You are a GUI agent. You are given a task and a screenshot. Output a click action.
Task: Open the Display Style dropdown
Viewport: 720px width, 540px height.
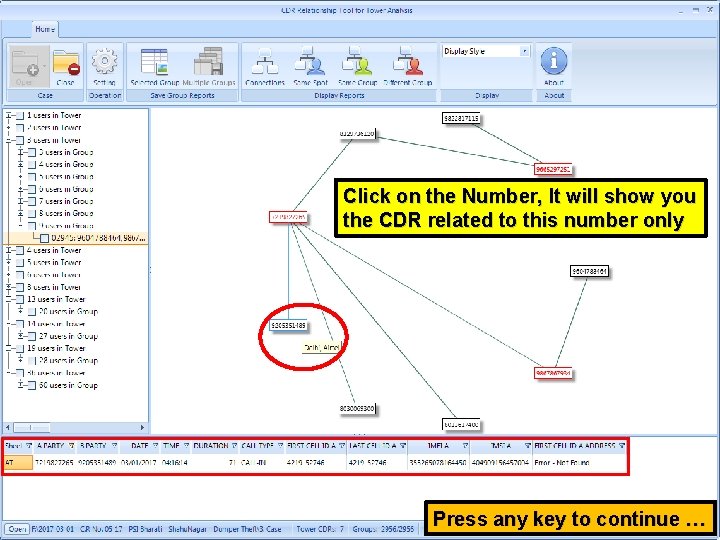524,51
